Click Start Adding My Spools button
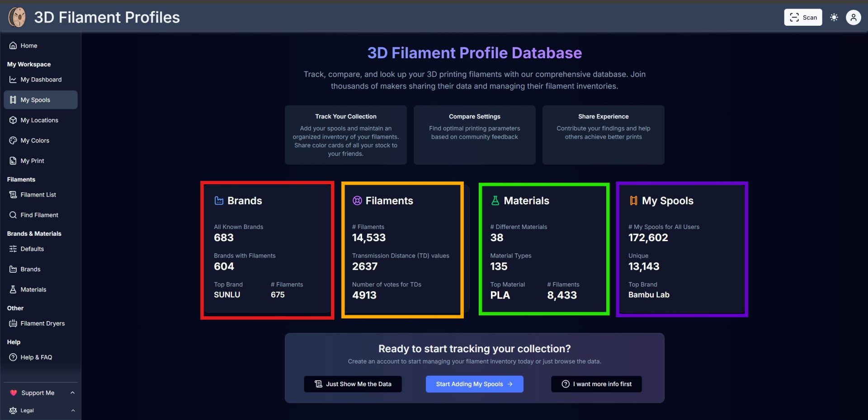 point(474,384)
